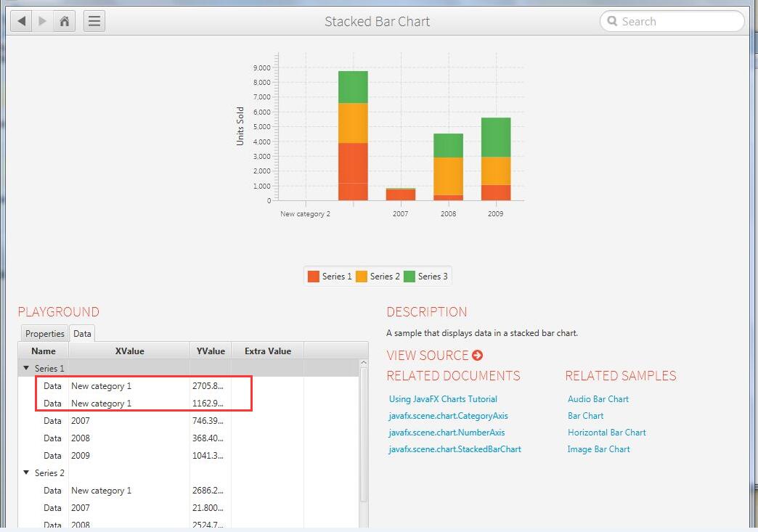The image size is (758, 532).
Task: Switch to the Properties tab
Action: (x=45, y=334)
